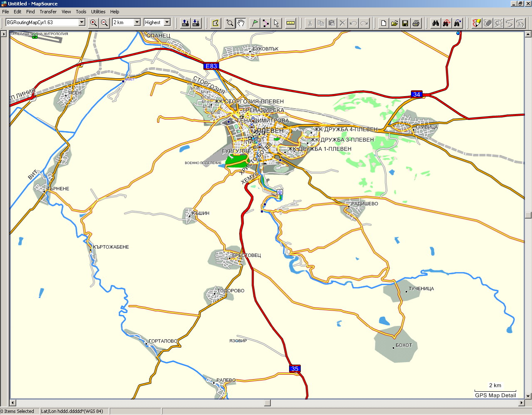Click the Find binoculars icon
This screenshot has height=415, width=532.
coord(435,23)
